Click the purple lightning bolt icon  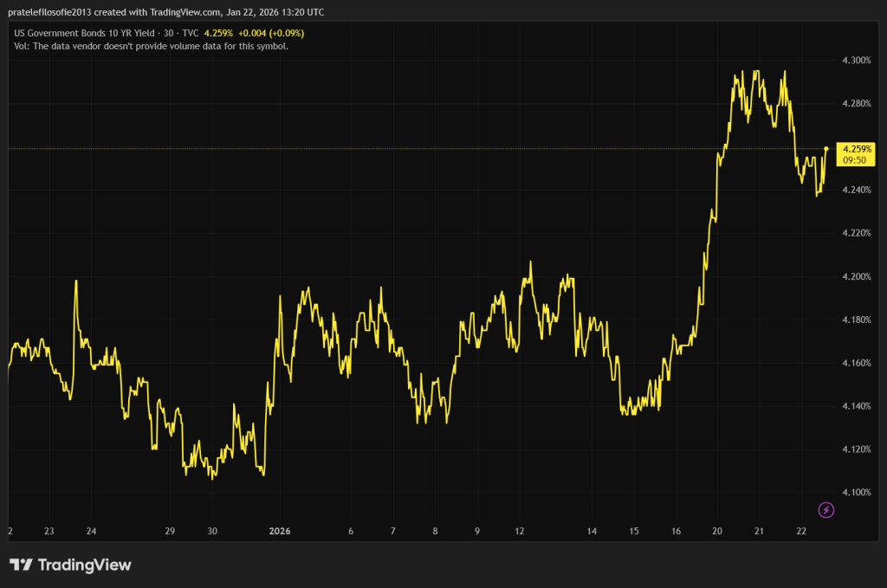(826, 509)
